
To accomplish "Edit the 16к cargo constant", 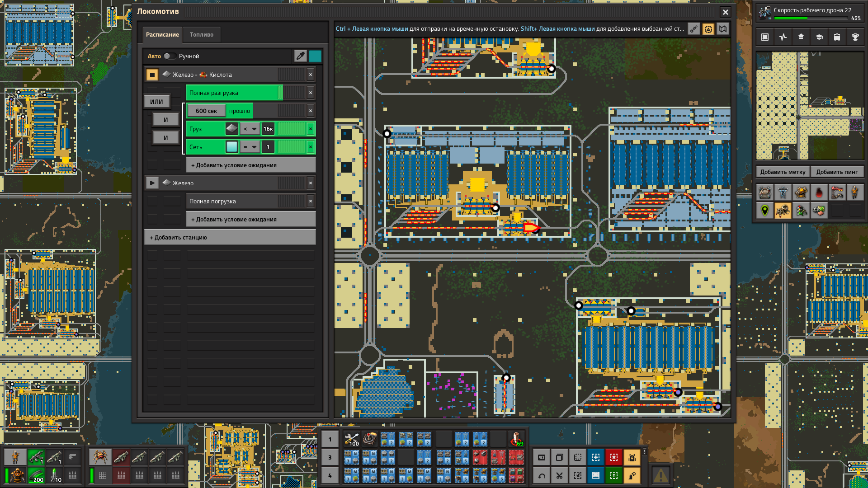I will (x=268, y=129).
